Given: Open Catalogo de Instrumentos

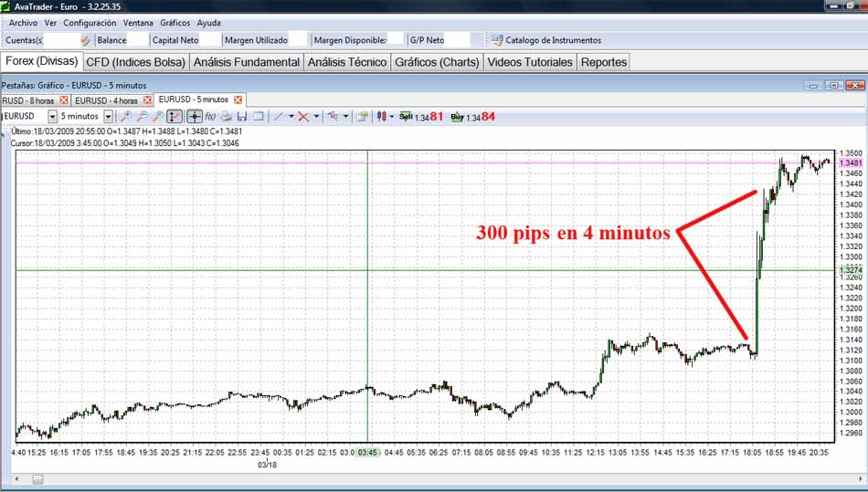Looking at the screenshot, I should coord(545,40).
